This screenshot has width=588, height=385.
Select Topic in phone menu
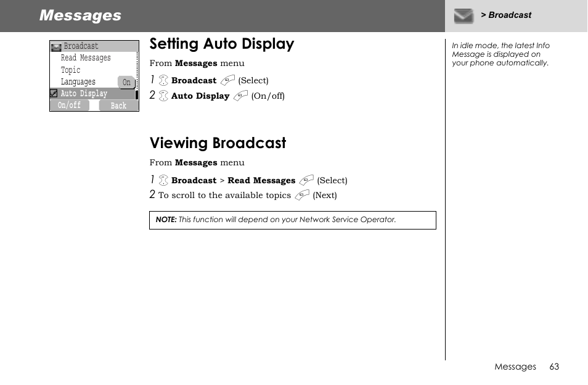(x=70, y=70)
